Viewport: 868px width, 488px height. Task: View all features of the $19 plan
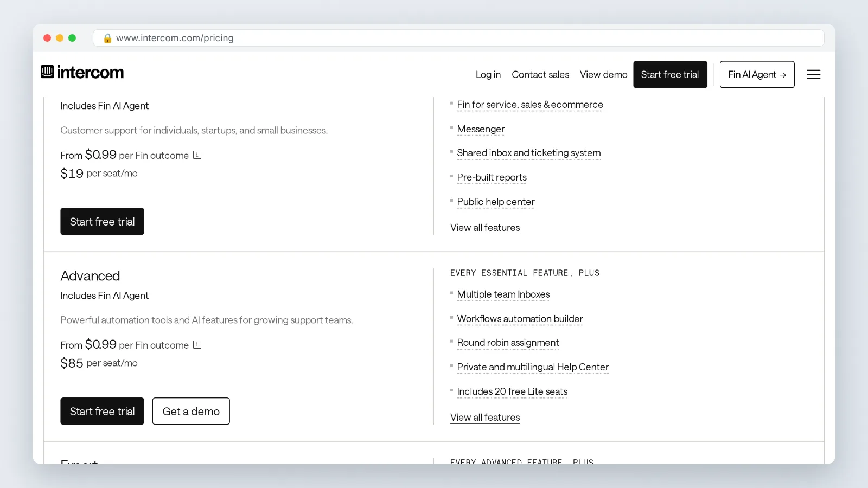point(485,228)
